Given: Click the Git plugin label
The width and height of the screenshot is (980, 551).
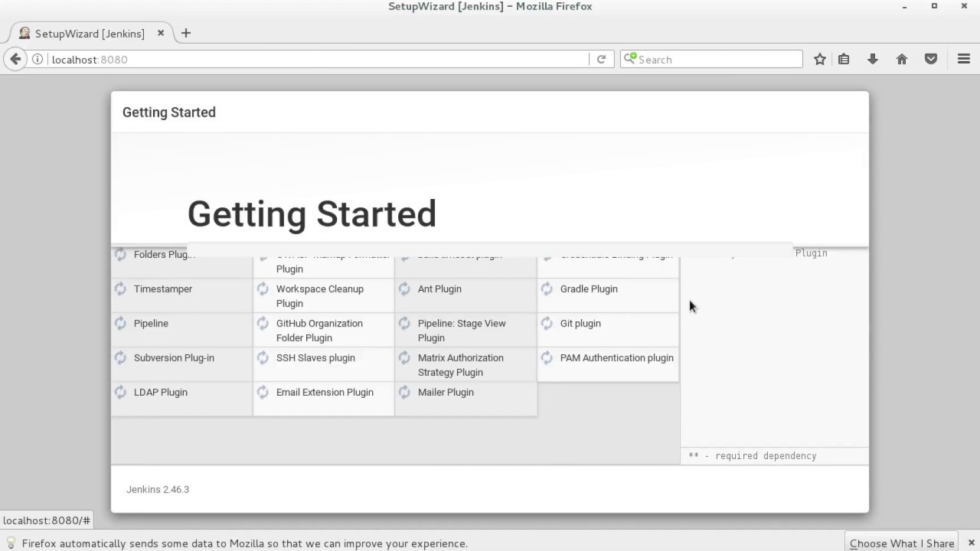Looking at the screenshot, I should (x=580, y=324).
